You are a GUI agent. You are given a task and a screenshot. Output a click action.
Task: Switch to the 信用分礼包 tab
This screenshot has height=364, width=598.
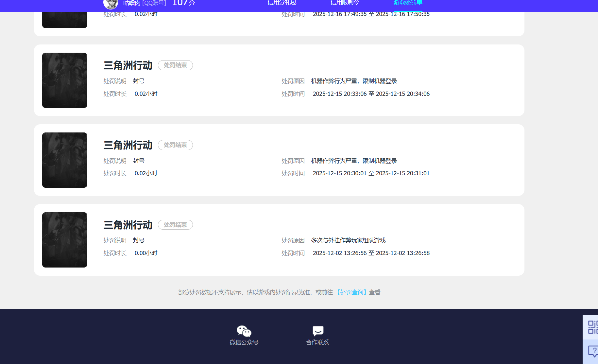click(282, 3)
